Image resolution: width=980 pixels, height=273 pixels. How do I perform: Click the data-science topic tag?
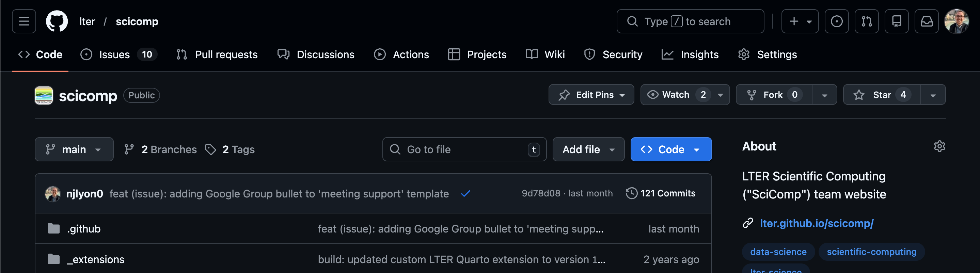(x=778, y=252)
